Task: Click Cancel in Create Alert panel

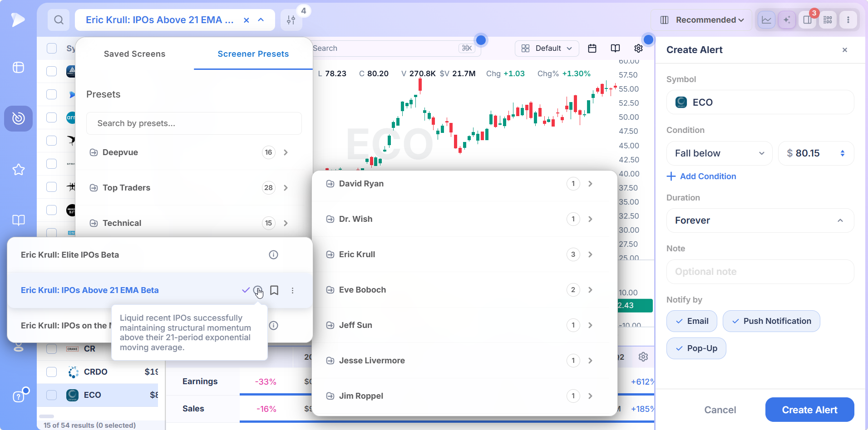Action: point(720,410)
